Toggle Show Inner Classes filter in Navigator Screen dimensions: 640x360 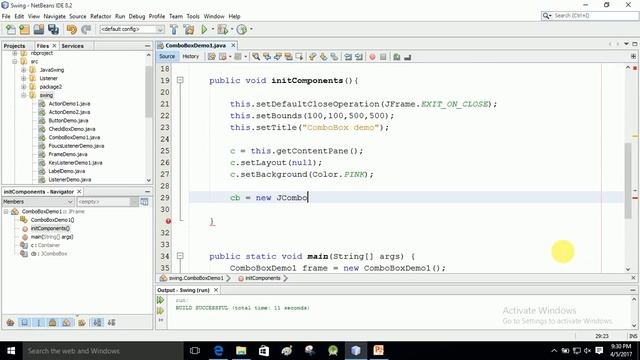pyautogui.click(x=67, y=322)
